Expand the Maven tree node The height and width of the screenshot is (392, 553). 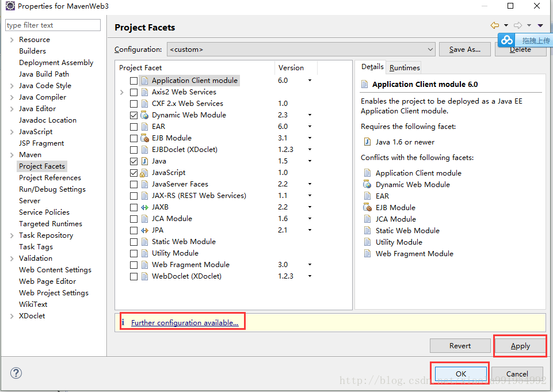pos(12,155)
